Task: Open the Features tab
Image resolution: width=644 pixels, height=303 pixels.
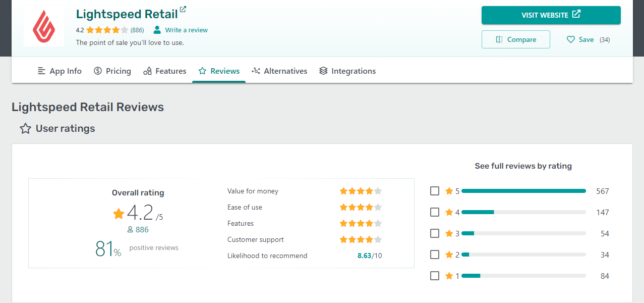Action: tap(165, 71)
